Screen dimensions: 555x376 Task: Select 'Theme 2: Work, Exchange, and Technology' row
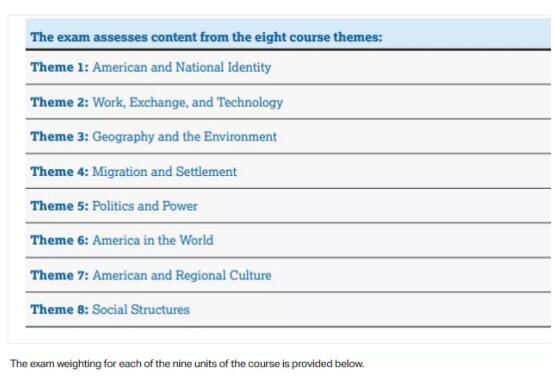click(288, 102)
